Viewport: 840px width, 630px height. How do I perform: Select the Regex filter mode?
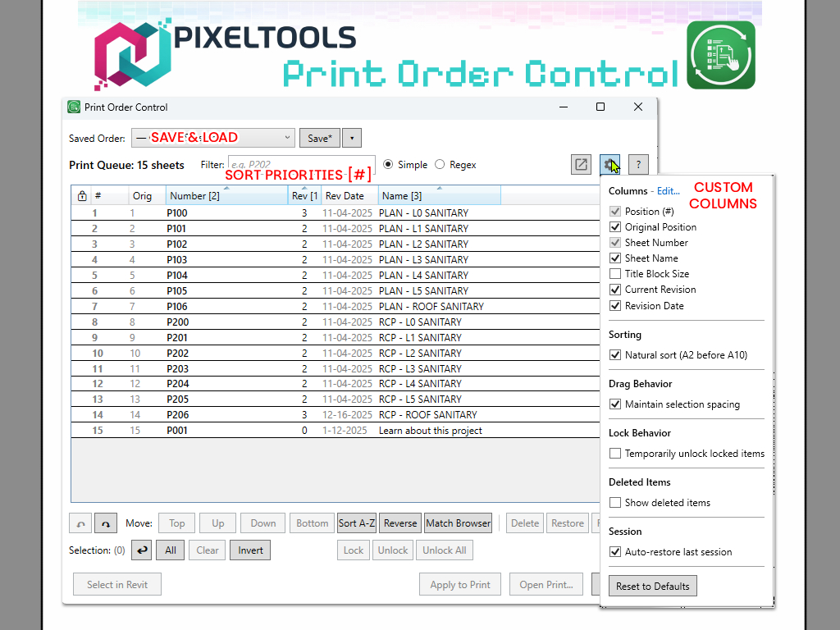(x=441, y=165)
